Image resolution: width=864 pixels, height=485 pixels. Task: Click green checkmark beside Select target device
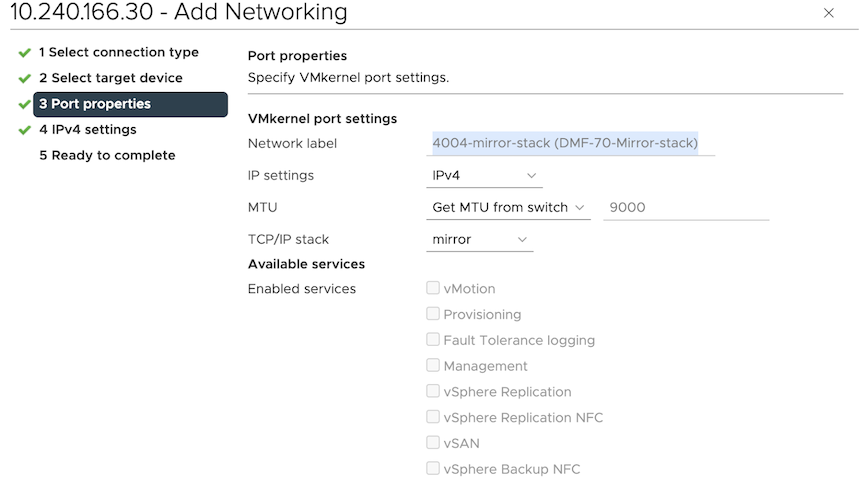[x=24, y=79]
